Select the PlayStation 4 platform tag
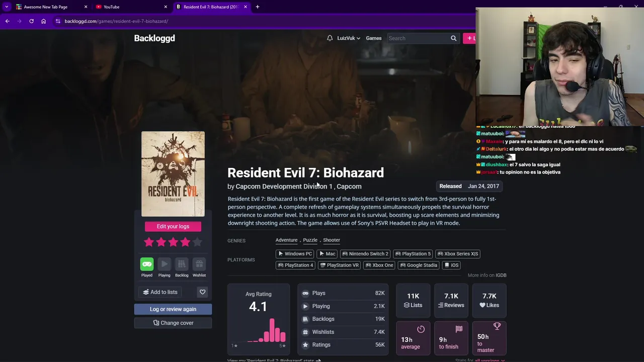 point(295,265)
